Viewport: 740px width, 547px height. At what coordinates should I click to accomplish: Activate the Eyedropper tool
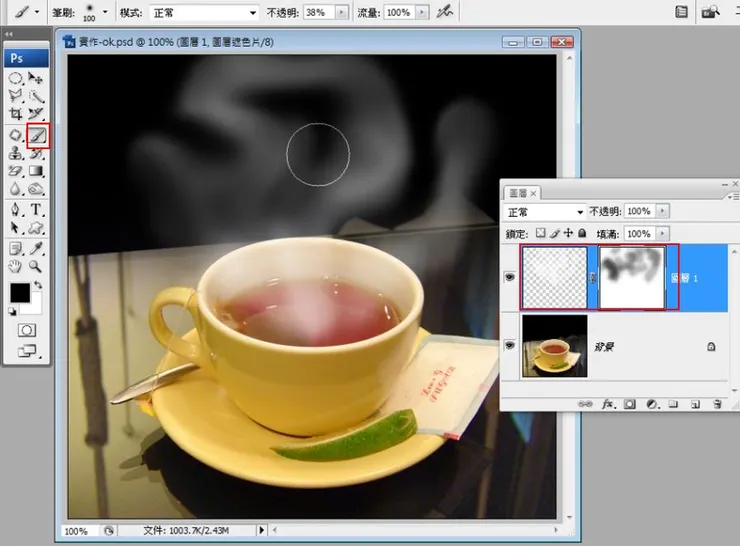36,248
